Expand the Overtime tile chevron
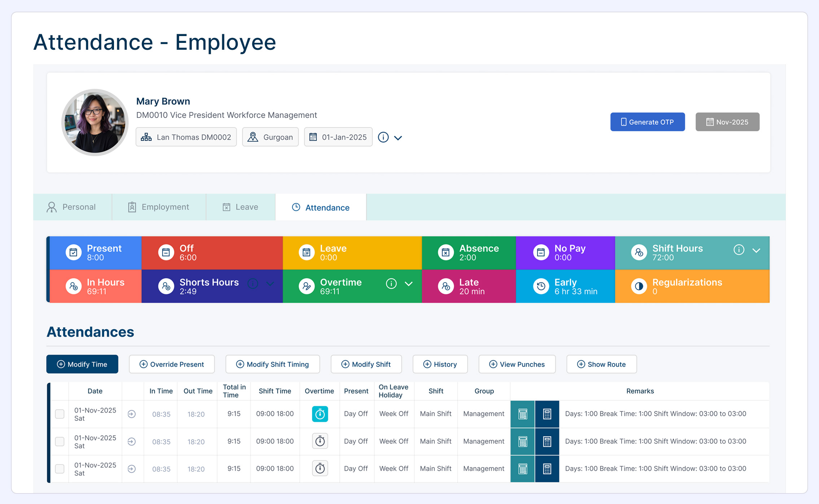The image size is (819, 504). [408, 284]
